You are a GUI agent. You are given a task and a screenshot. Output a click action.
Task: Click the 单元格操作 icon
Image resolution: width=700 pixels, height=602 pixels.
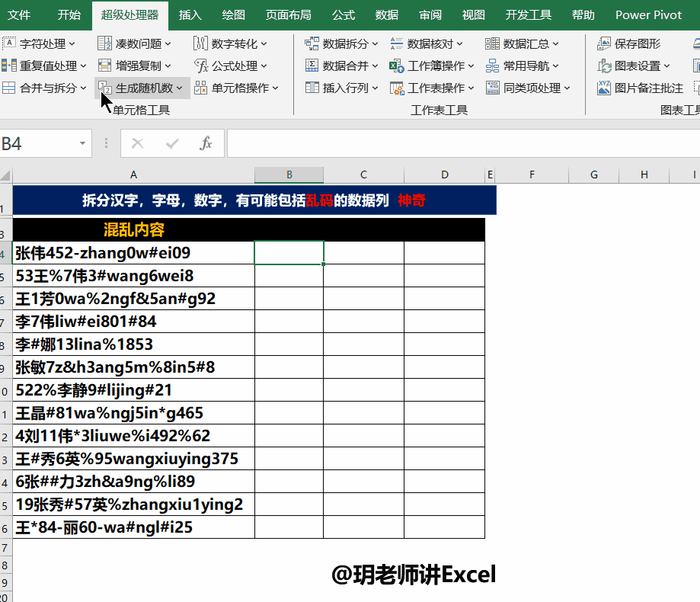tap(201, 88)
